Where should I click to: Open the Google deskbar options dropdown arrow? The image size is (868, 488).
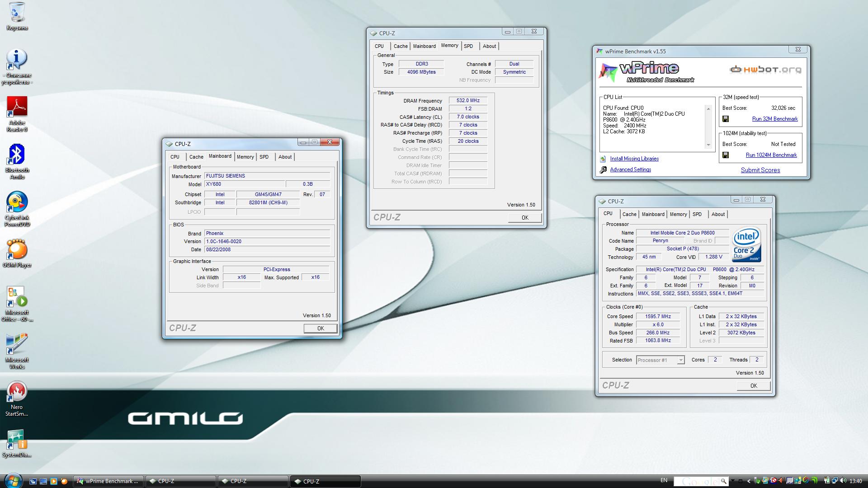pyautogui.click(x=732, y=480)
